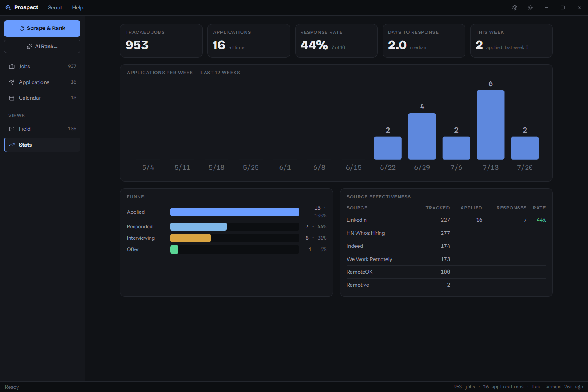This screenshot has height=392, width=588.
Task: Click the Days to Response card
Action: (424, 40)
